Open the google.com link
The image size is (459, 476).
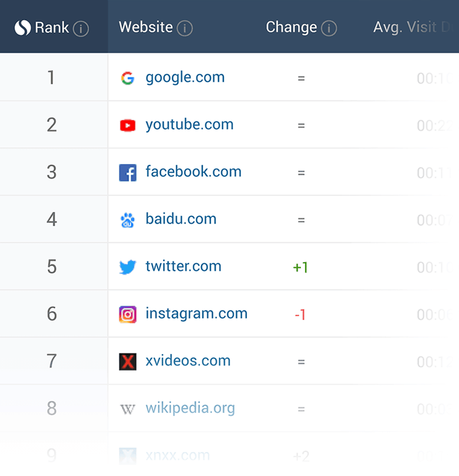click(185, 77)
